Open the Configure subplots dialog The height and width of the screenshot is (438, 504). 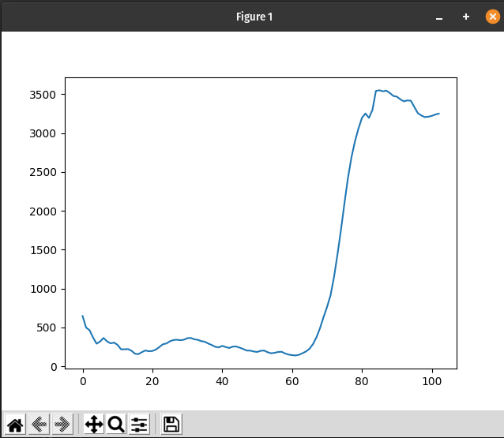click(x=139, y=425)
